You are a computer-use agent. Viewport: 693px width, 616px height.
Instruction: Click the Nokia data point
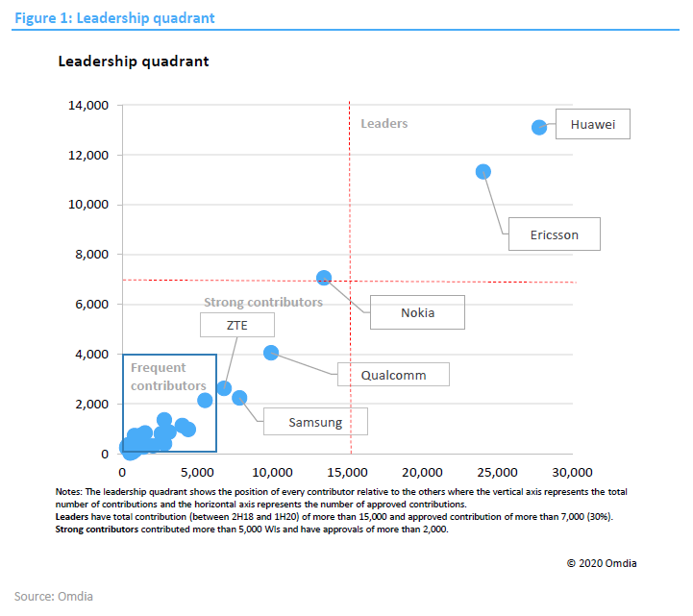coord(324,278)
